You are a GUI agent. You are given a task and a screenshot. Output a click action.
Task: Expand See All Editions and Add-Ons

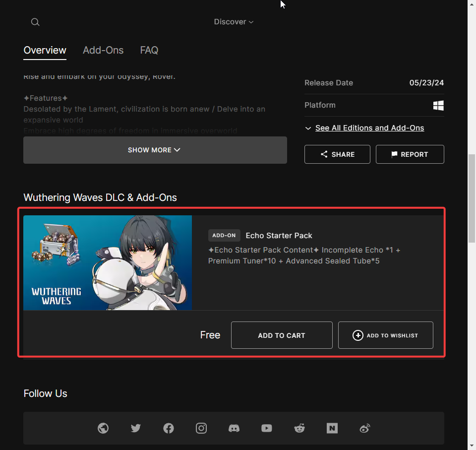coord(370,128)
